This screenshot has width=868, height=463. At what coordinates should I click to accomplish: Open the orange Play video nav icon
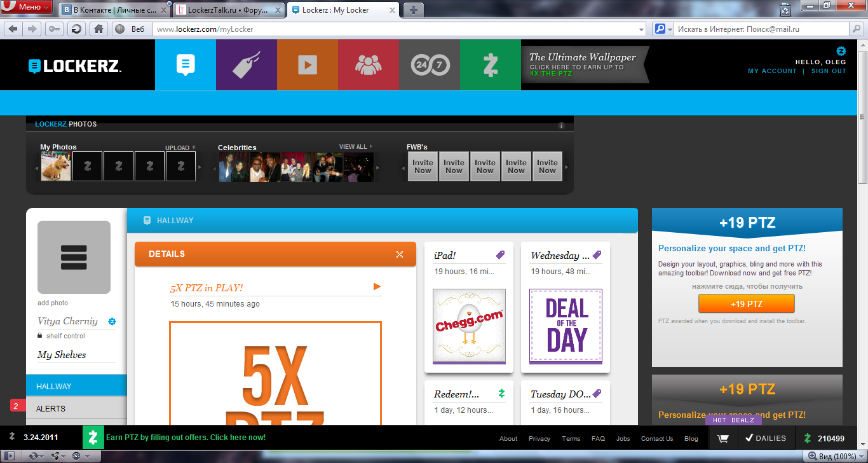coord(308,65)
